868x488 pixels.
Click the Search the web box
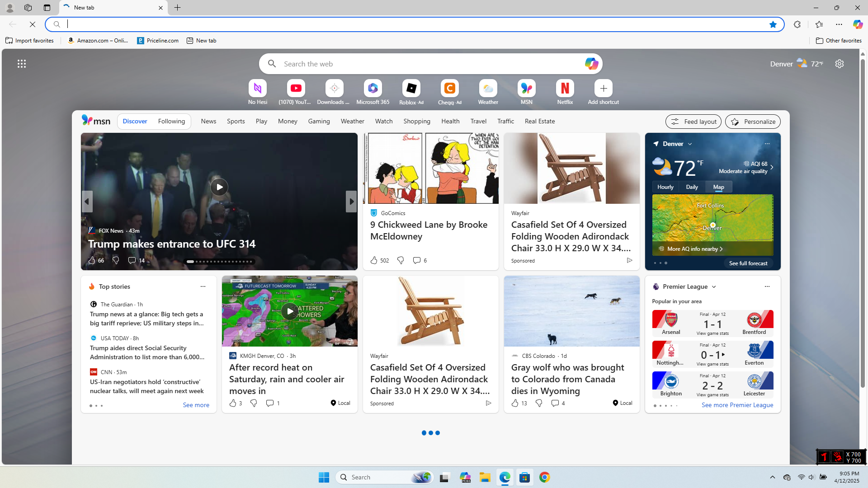pos(430,64)
